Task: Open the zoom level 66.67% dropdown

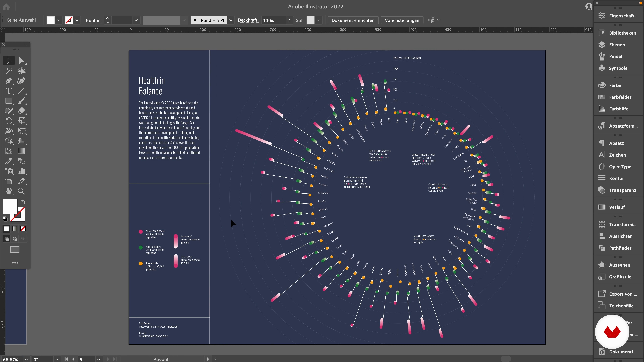Action: click(x=26, y=359)
